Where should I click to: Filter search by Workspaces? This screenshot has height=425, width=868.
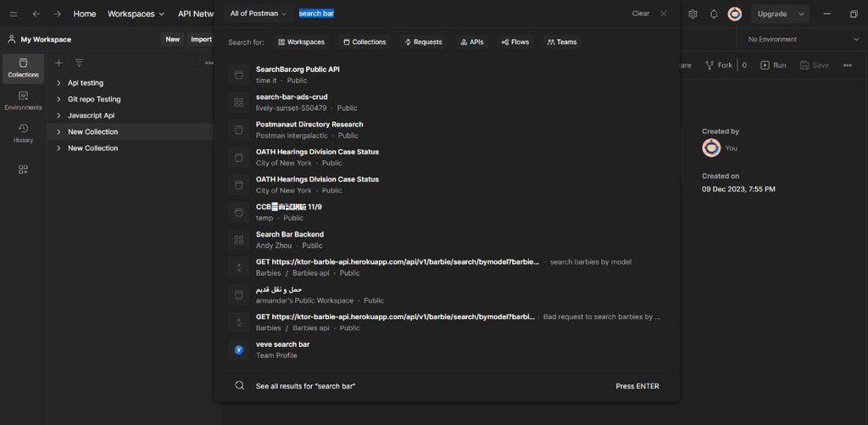[301, 42]
